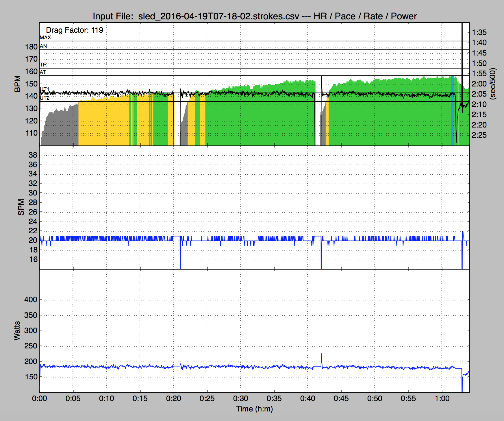Click the Drag Factor: 119 annotation
504x421 pixels.
(x=75, y=30)
